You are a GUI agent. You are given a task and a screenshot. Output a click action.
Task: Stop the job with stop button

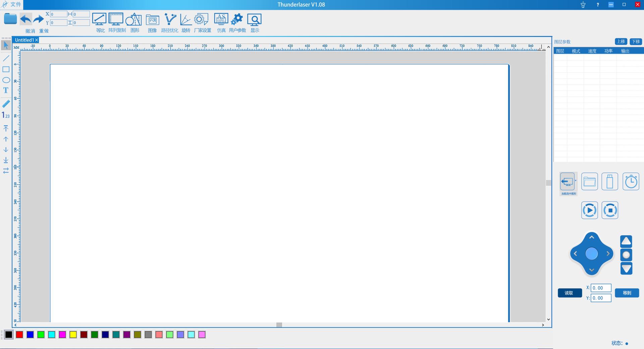[610, 210]
